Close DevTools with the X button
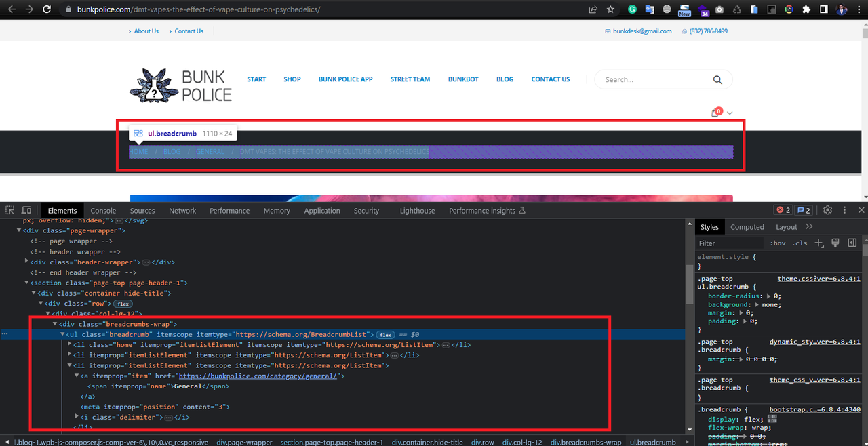 (861, 210)
